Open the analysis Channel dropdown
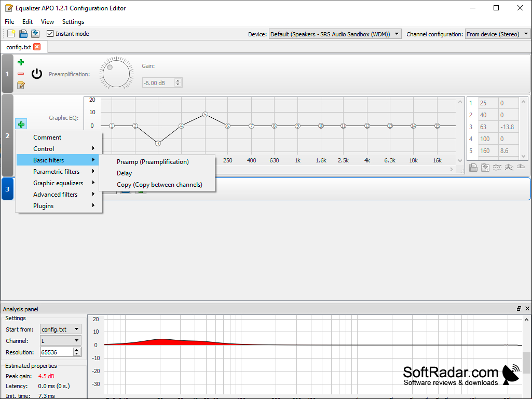532x399 pixels. (61, 341)
